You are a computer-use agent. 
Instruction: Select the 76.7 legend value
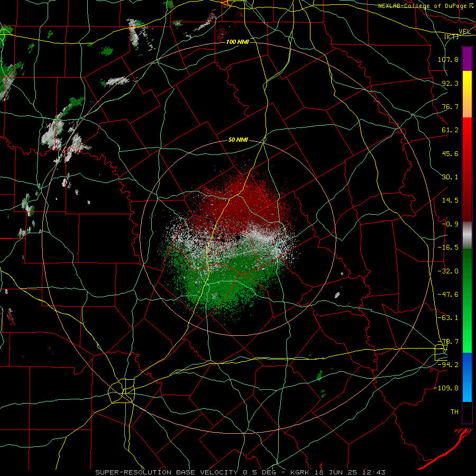tap(450, 106)
